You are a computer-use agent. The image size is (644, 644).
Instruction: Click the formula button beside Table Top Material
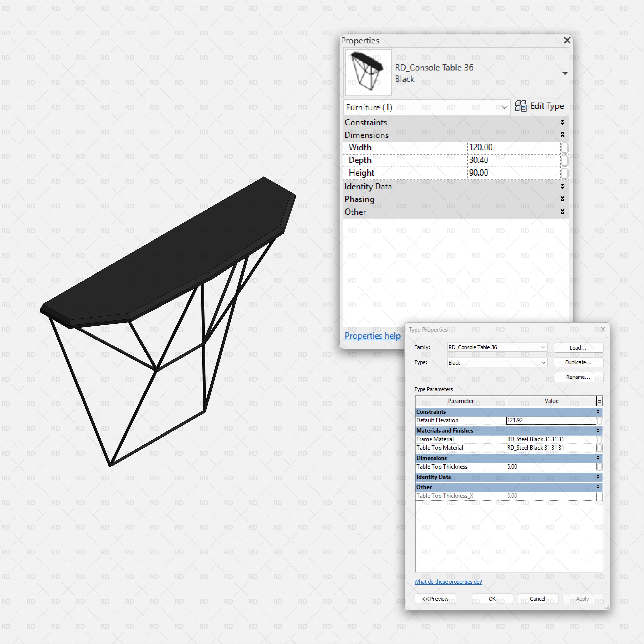[x=599, y=448]
